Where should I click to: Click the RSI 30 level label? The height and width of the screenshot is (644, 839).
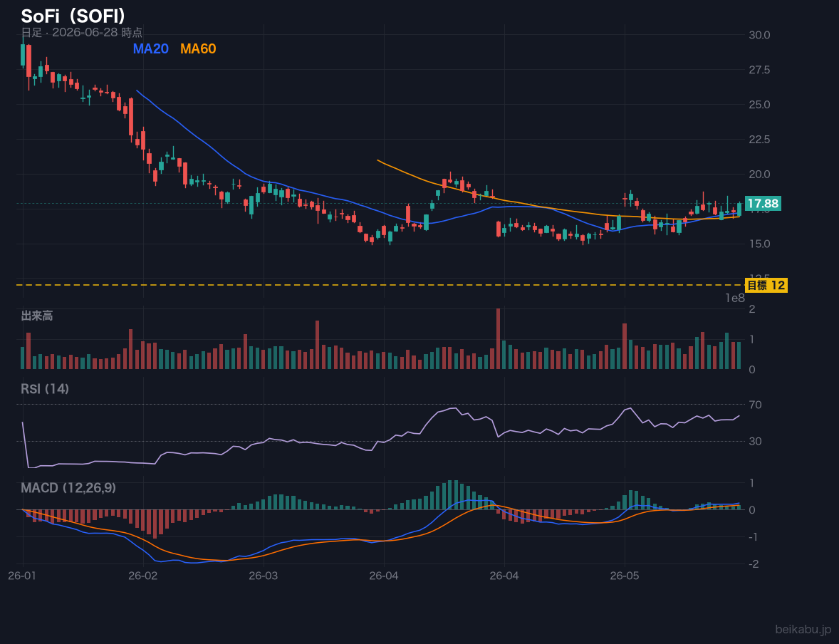pos(755,441)
